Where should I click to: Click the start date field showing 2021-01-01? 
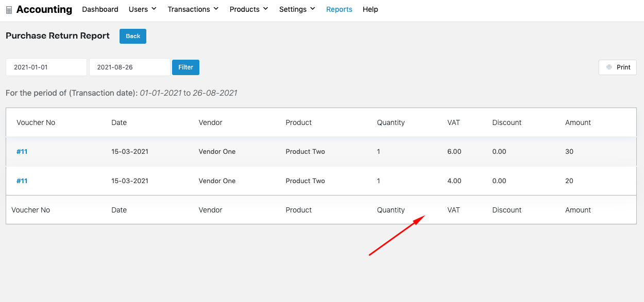click(x=46, y=67)
